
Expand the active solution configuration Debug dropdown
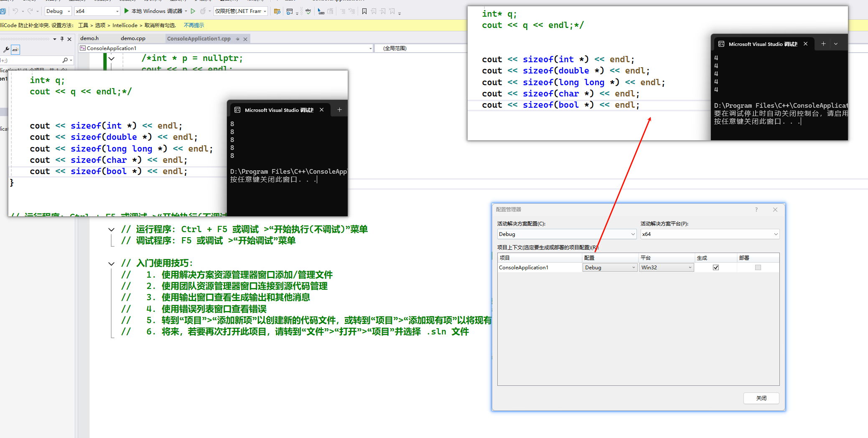pos(566,234)
